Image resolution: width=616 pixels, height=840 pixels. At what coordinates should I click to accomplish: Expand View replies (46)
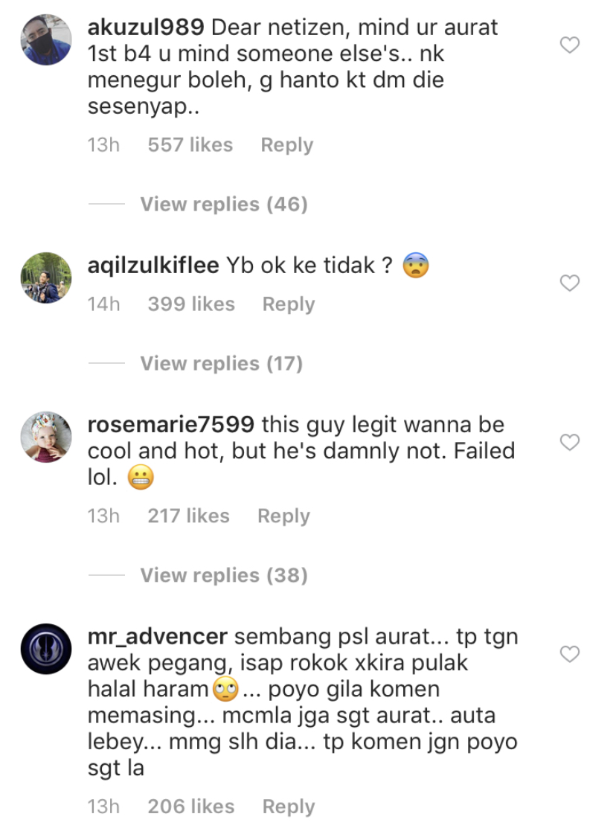[224, 204]
